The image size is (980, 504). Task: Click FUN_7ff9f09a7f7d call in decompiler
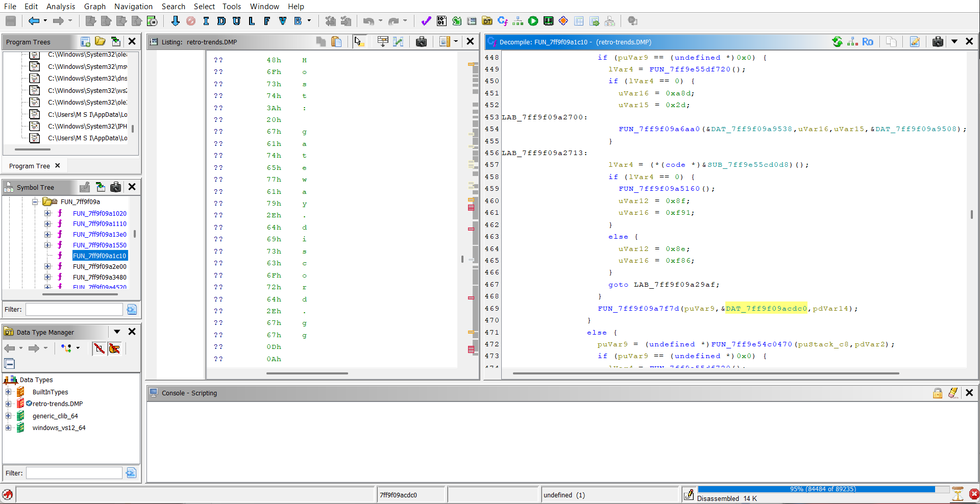[x=639, y=309]
